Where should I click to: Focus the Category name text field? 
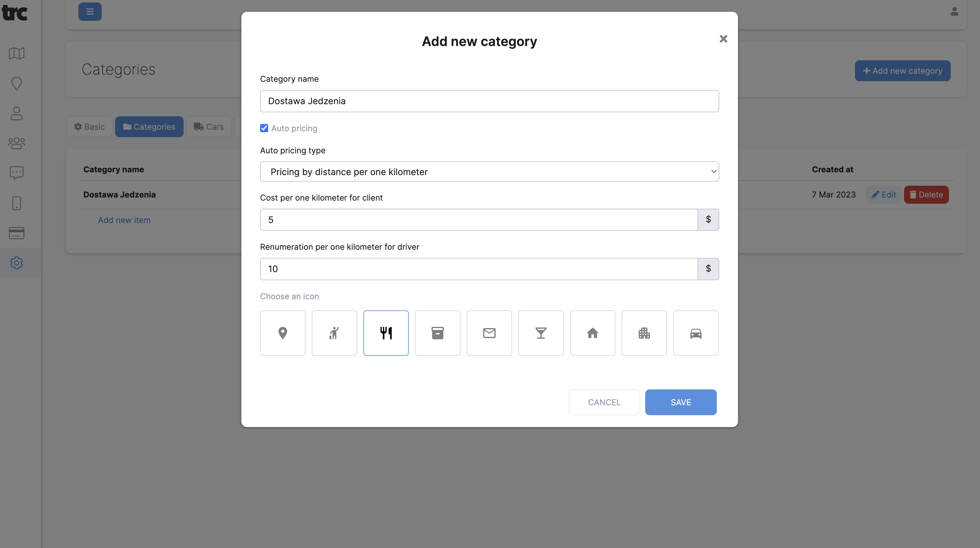489,101
